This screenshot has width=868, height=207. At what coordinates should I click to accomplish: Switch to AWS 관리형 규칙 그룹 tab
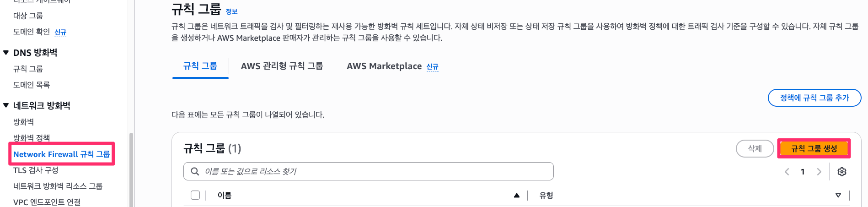[x=282, y=66]
